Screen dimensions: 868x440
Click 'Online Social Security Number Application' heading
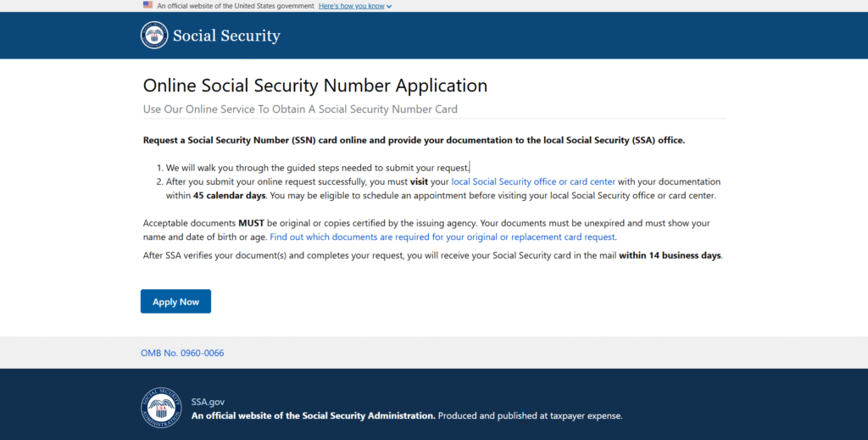[x=315, y=86]
